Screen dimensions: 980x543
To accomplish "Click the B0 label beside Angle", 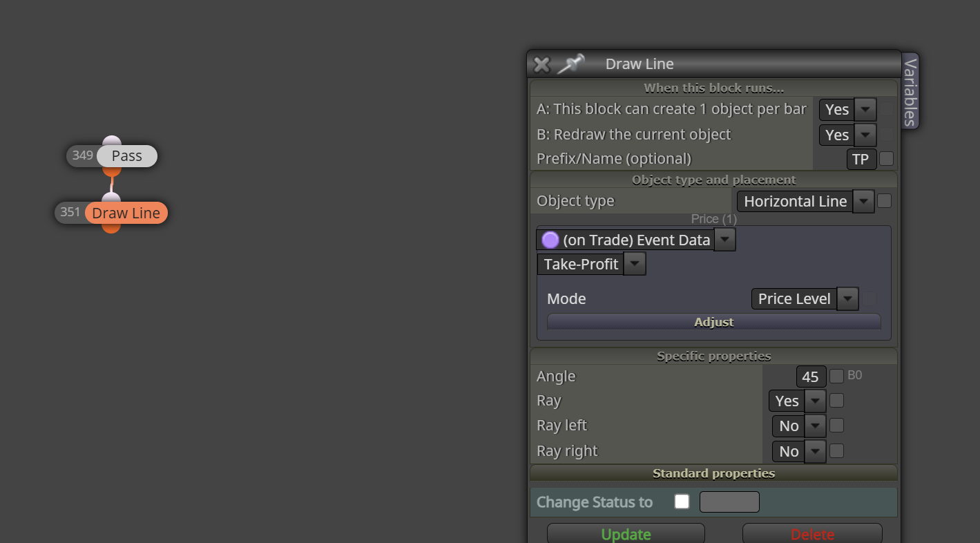I will click(854, 375).
